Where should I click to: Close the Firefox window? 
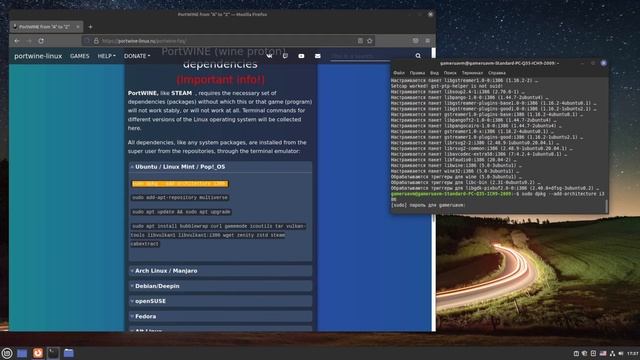(430, 14)
